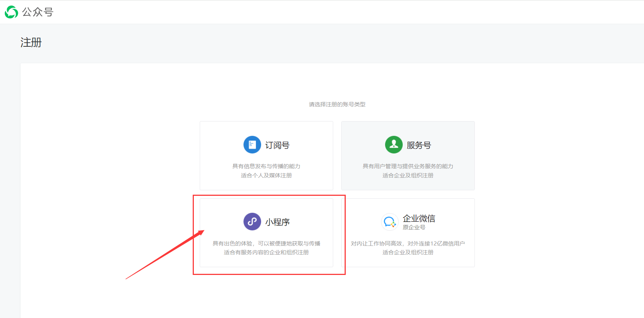Click text 具有用户管理与提供业务服务的能力
The height and width of the screenshot is (318, 644).
click(x=408, y=166)
